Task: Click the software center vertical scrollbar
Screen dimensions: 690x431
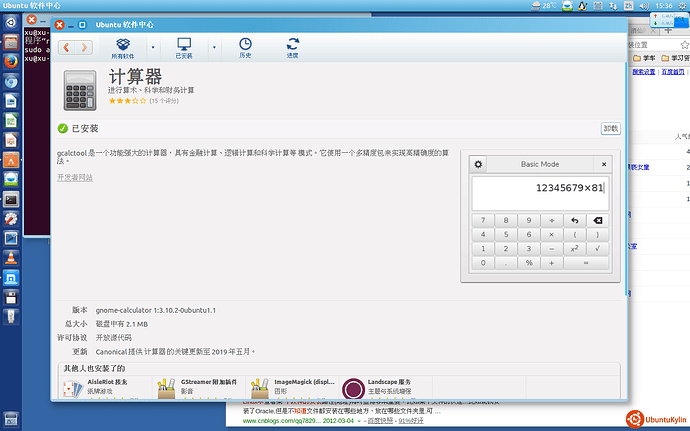Action: point(625,178)
